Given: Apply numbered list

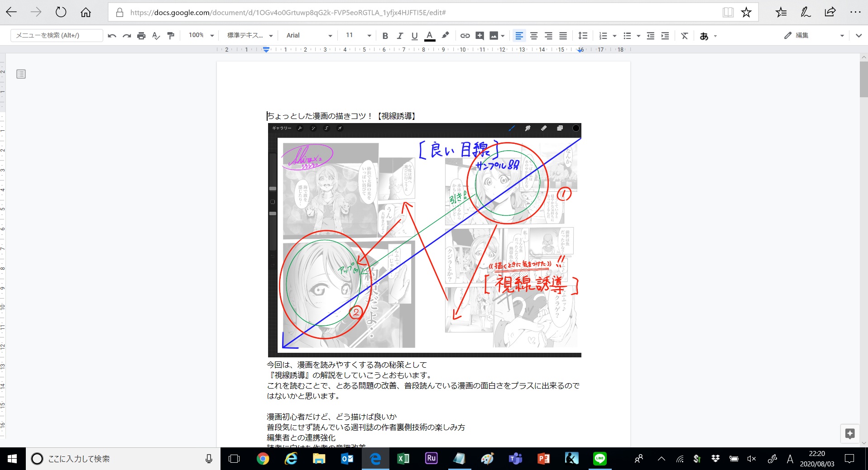Looking at the screenshot, I should (603, 36).
